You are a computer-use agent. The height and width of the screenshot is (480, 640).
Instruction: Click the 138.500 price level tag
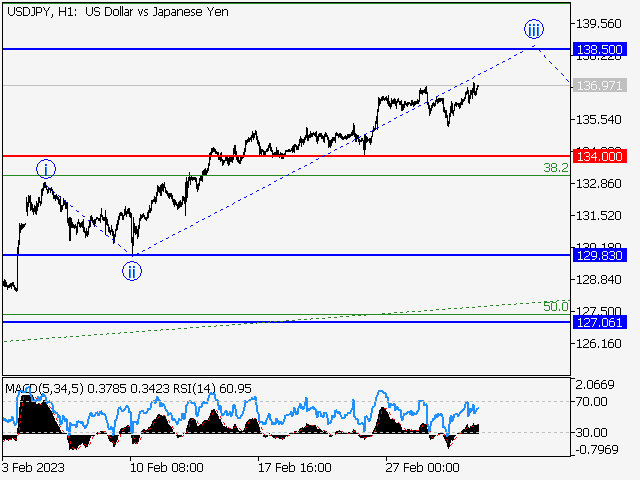[x=600, y=49]
